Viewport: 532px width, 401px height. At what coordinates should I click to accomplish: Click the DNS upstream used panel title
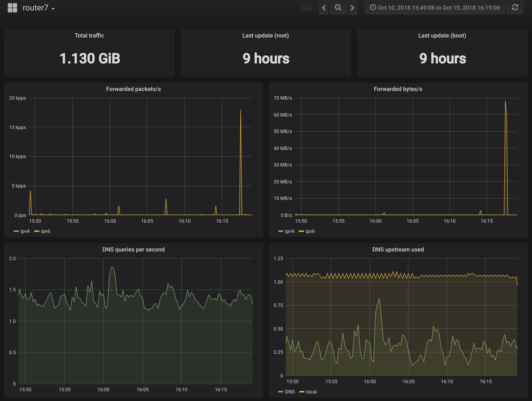click(398, 250)
